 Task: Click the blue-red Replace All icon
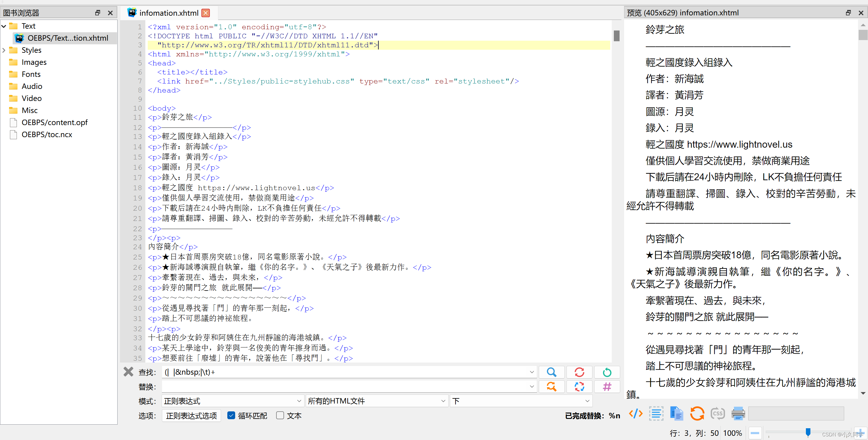pyautogui.click(x=579, y=386)
